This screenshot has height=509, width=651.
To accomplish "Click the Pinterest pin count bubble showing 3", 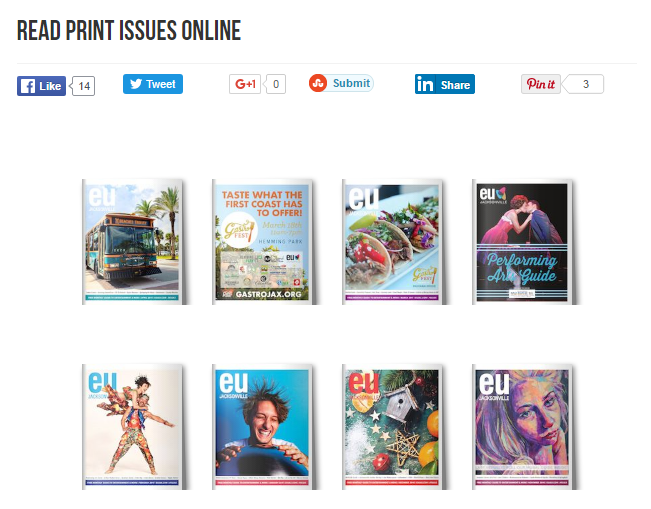I will click(x=584, y=84).
